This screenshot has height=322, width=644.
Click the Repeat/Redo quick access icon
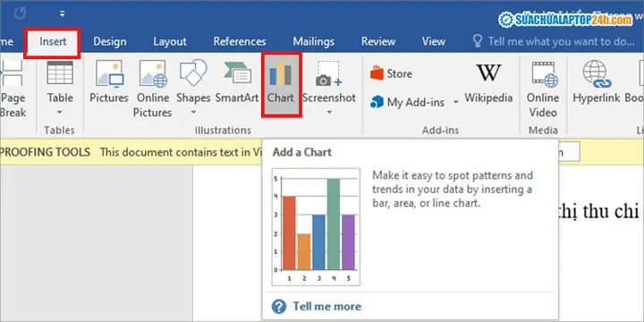point(20,13)
